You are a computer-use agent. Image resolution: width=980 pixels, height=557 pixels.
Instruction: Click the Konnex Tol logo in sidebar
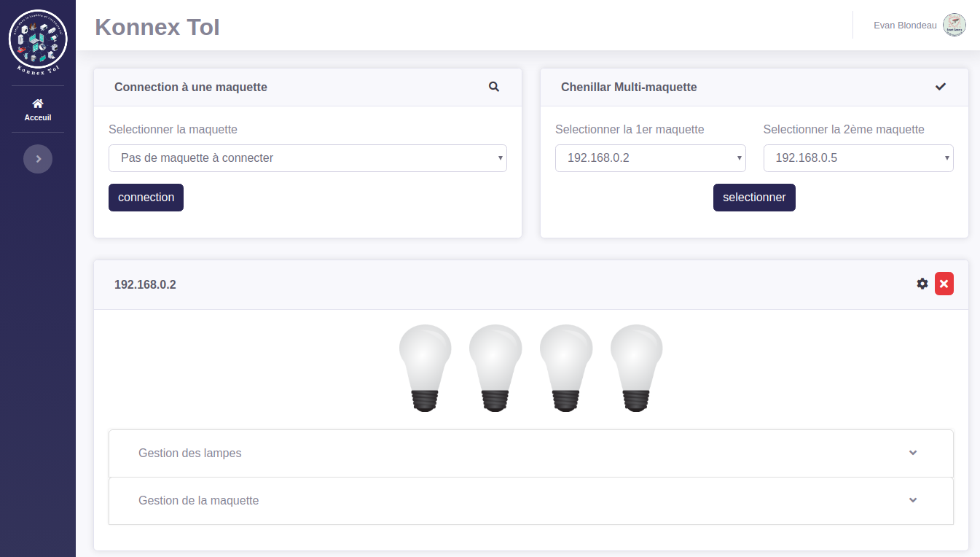coord(38,42)
